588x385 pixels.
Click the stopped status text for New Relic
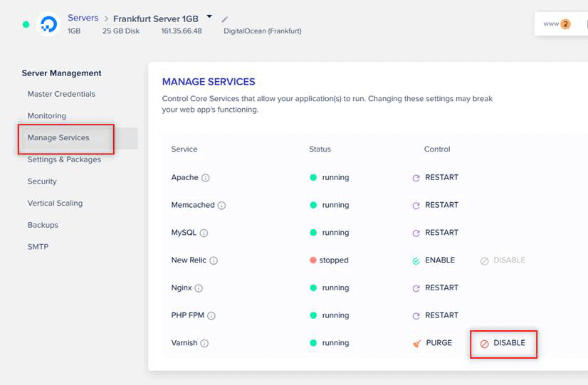pyautogui.click(x=334, y=260)
